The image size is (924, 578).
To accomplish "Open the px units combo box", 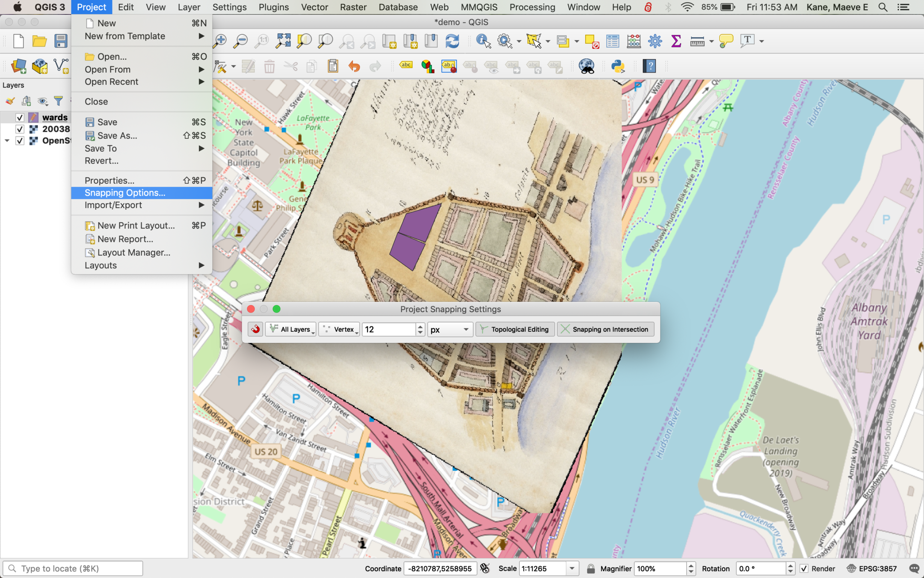I will (450, 329).
